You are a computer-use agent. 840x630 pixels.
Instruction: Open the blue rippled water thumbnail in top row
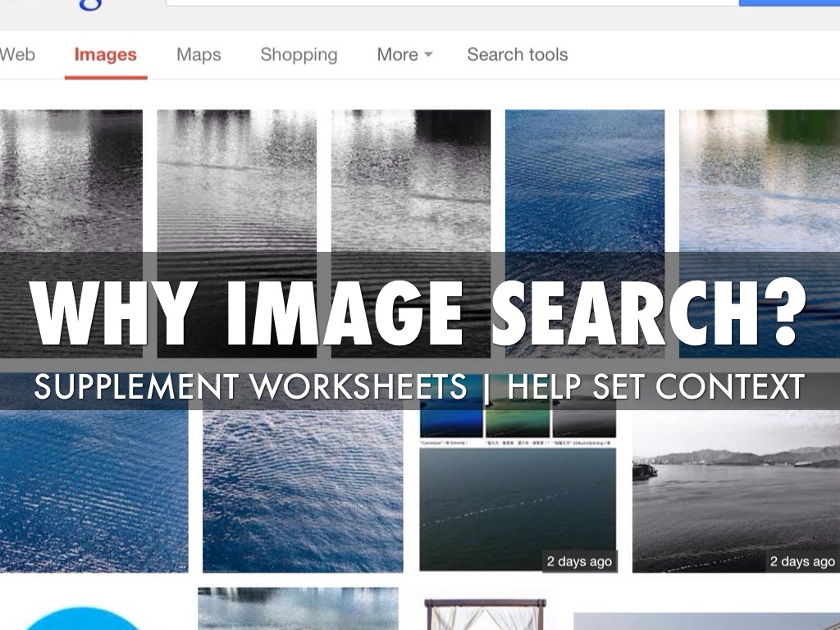[x=585, y=234]
